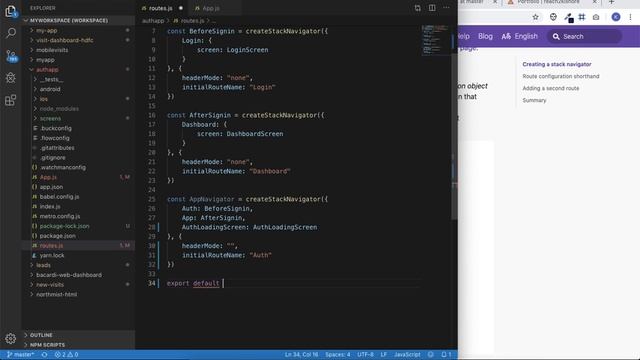Open the Manage gear at the bottom left
The width and height of the screenshot is (640, 360).
11,338
